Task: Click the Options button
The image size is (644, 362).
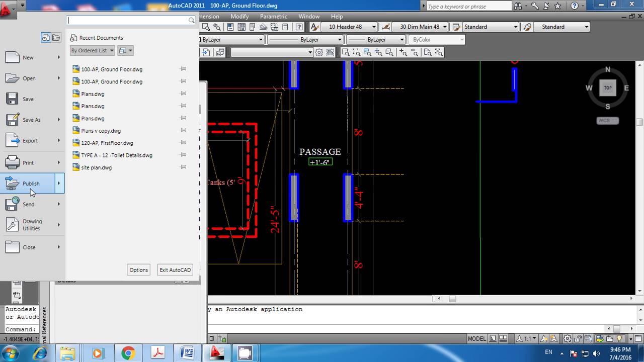Action: [139, 270]
